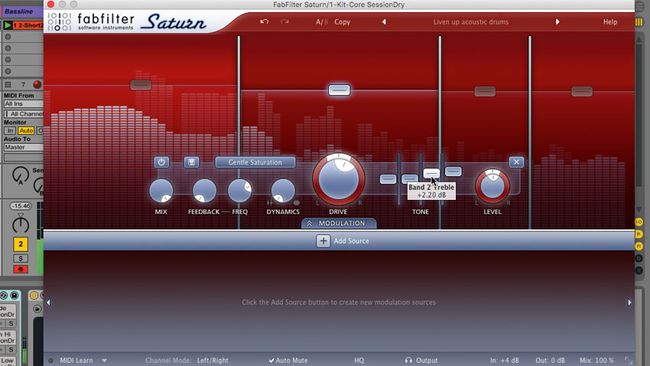Change Channel Mode Left/Right setting

tap(213, 361)
